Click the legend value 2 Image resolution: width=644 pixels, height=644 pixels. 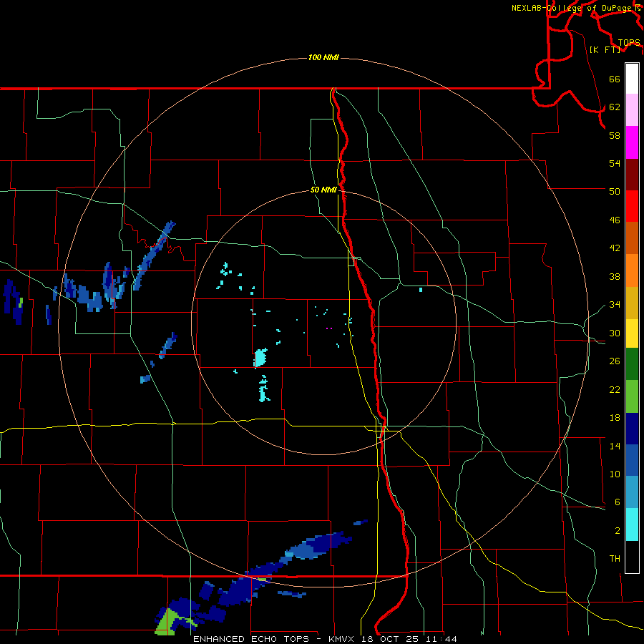pyautogui.click(x=618, y=531)
